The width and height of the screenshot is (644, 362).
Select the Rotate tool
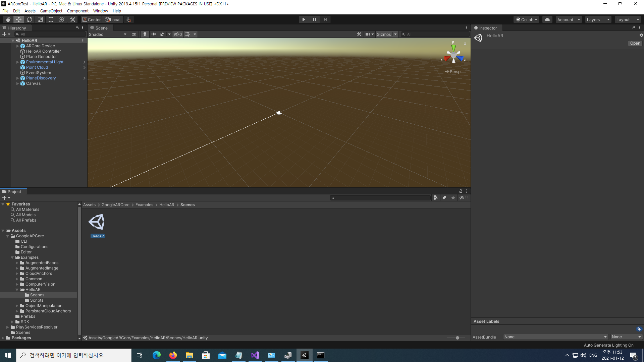pos(30,19)
